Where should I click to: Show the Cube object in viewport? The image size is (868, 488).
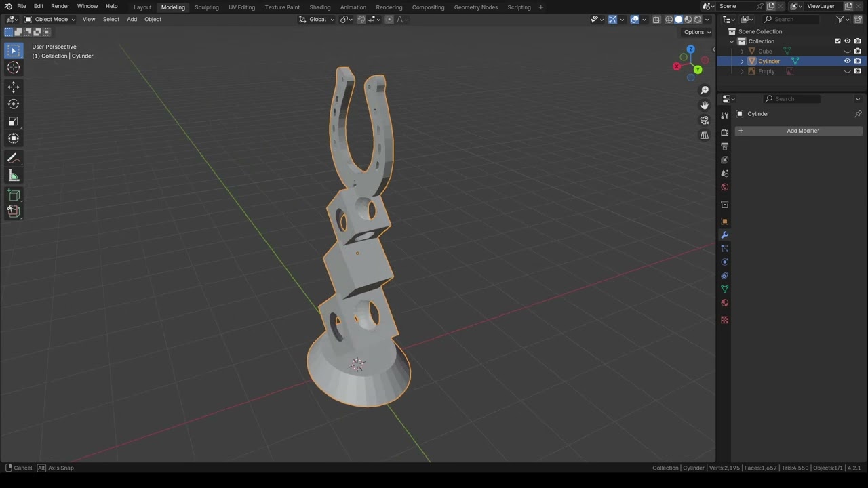(x=847, y=52)
